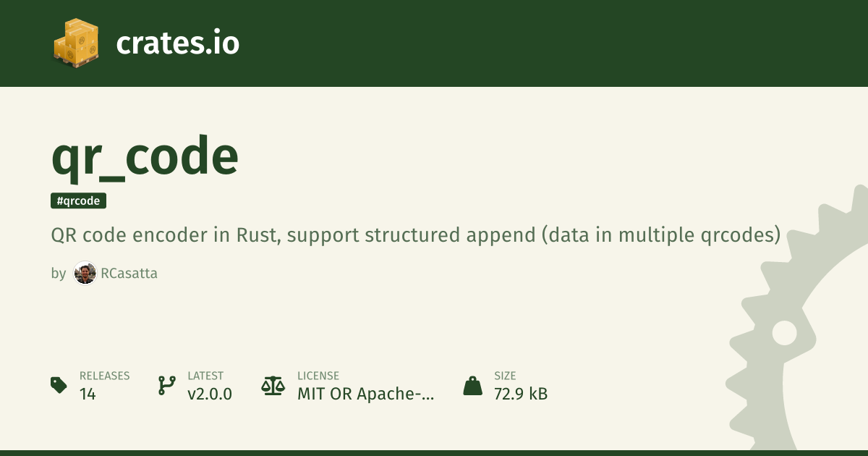The height and width of the screenshot is (456, 868).
Task: Open the RCasatta author name
Action: [129, 274]
